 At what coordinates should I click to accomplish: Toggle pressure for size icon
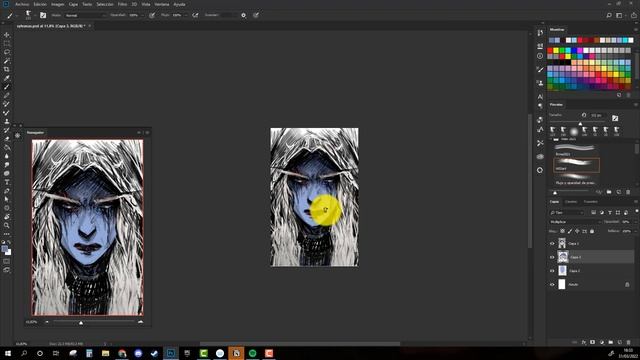point(256,15)
